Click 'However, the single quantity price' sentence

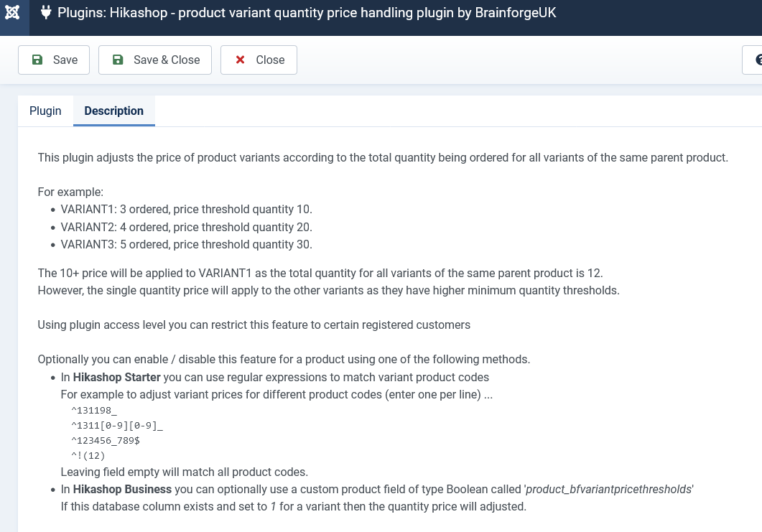pyautogui.click(x=328, y=291)
